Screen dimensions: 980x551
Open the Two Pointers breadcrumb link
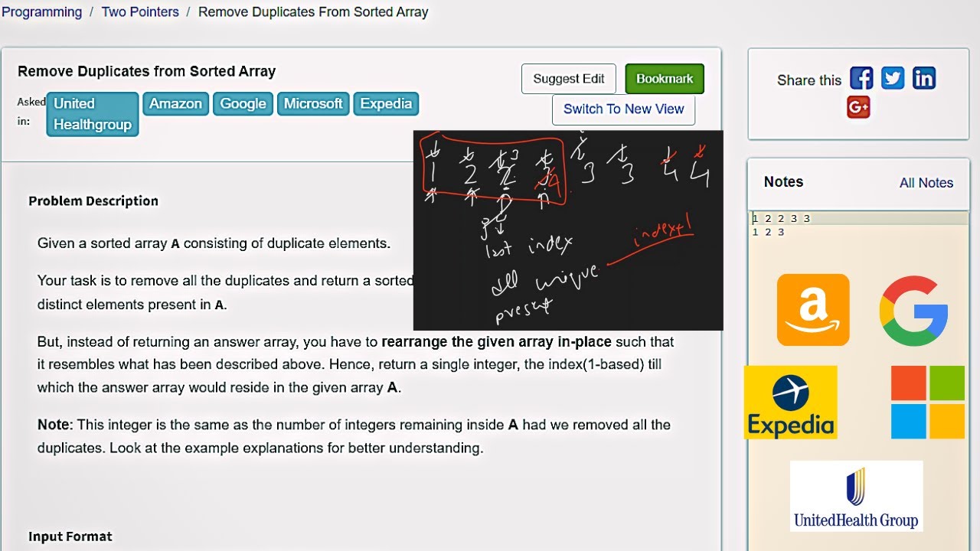point(140,12)
